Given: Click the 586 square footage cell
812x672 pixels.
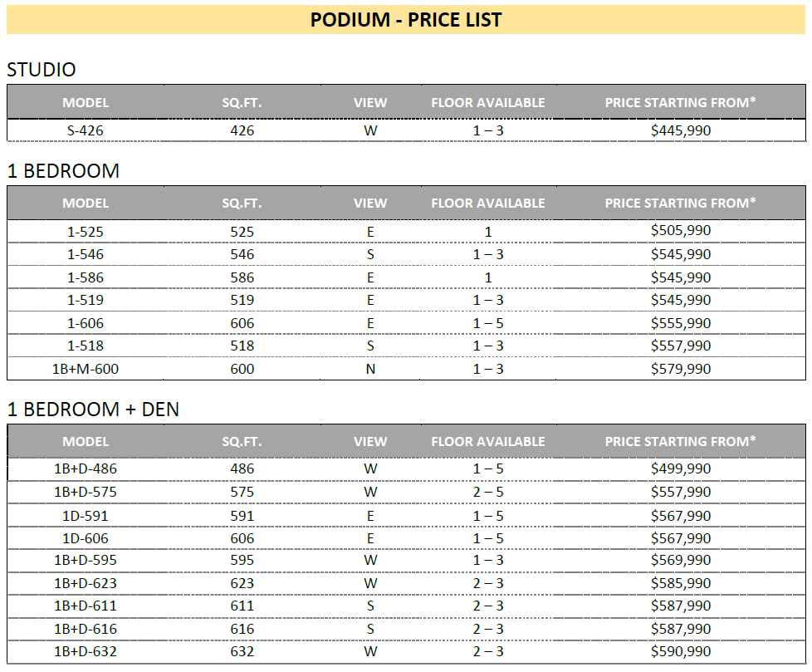Looking at the screenshot, I should [242, 277].
